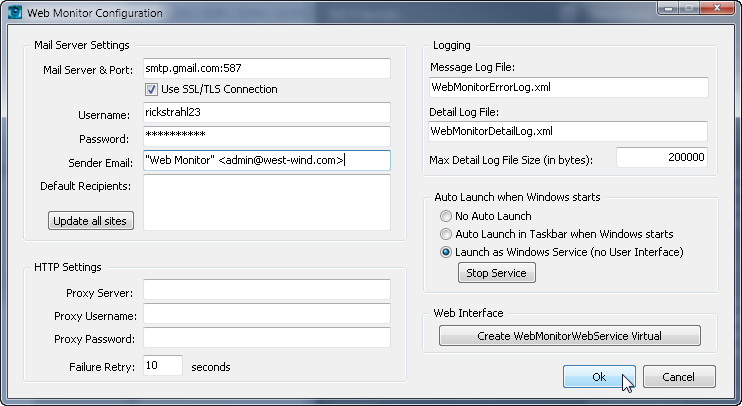The width and height of the screenshot is (742, 406).
Task: Click the Mail Server & Port field
Action: click(266, 68)
